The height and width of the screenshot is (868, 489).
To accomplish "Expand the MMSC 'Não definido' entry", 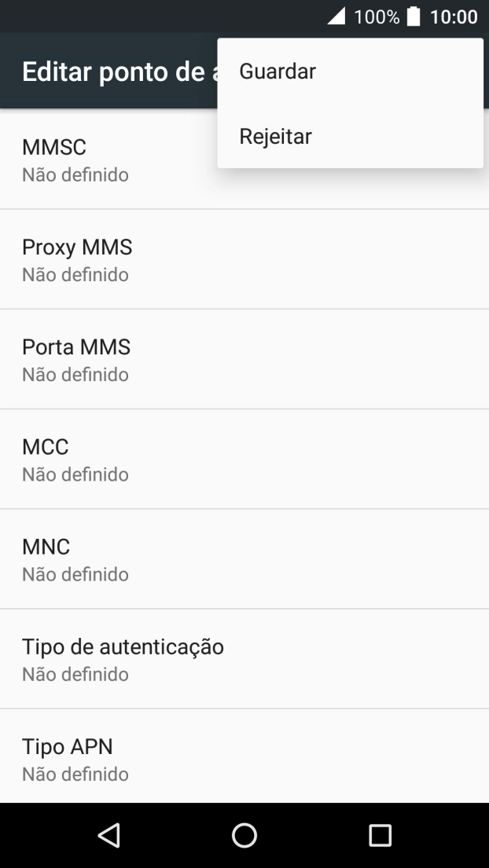I will tap(75, 174).
